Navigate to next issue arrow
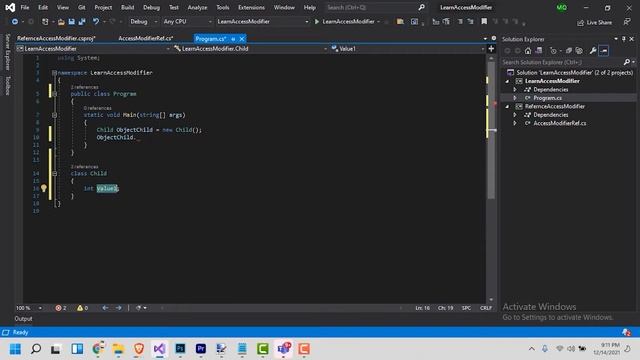Image resolution: width=640 pixels, height=360 pixels. [x=118, y=308]
